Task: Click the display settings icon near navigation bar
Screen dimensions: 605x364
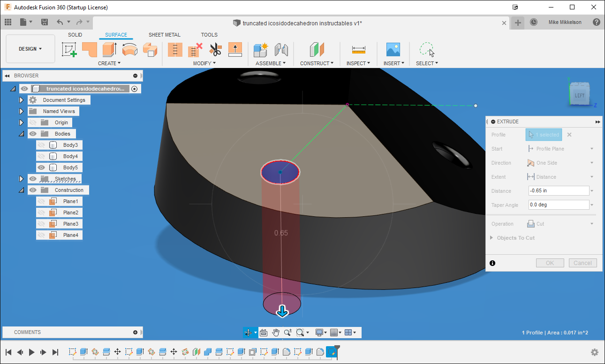Action: (319, 333)
